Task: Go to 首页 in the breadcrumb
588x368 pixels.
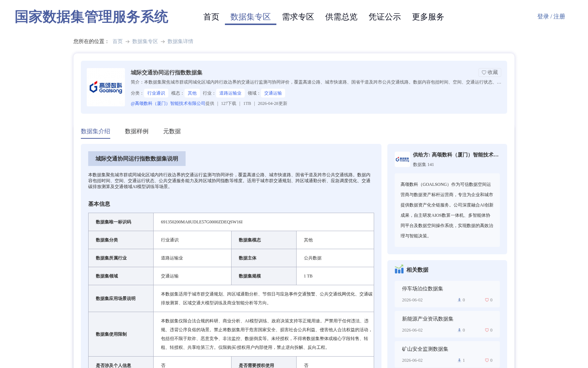Action: tap(118, 41)
